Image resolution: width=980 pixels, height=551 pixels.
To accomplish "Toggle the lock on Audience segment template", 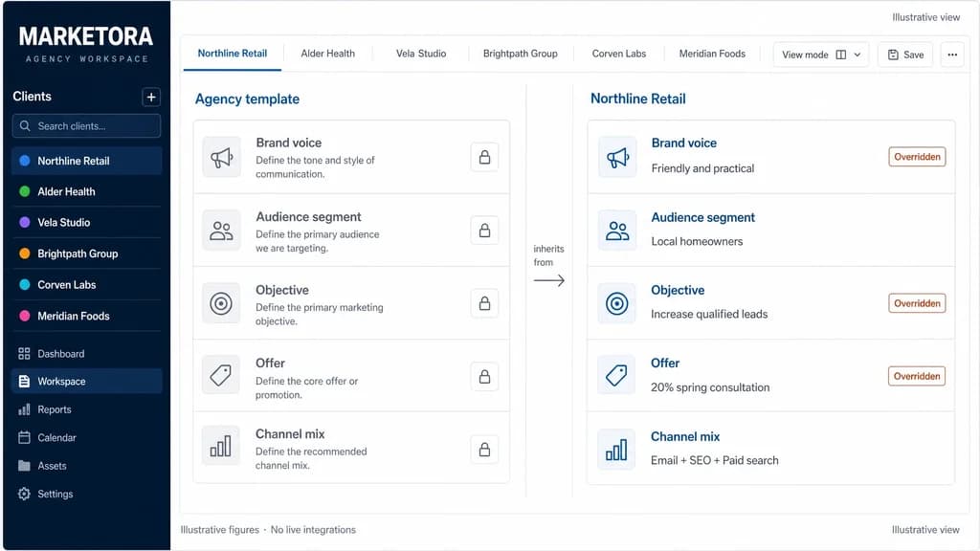I will [x=484, y=231].
